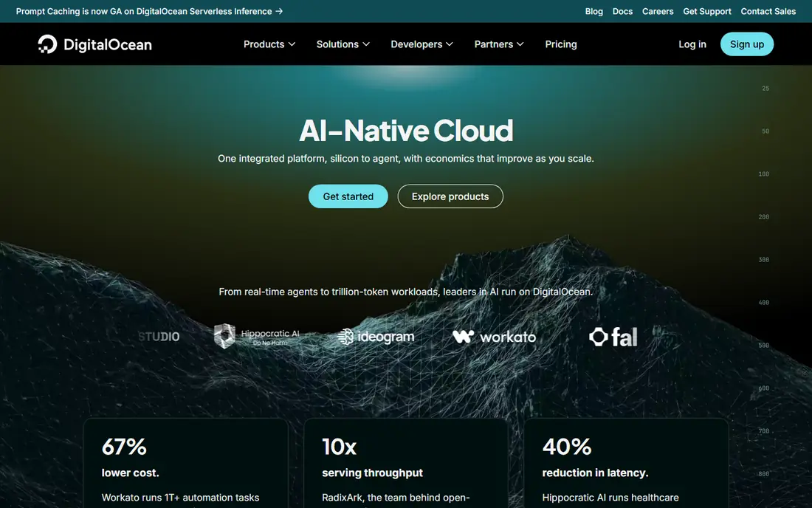
Task: Click the Log in link
Action: click(692, 44)
